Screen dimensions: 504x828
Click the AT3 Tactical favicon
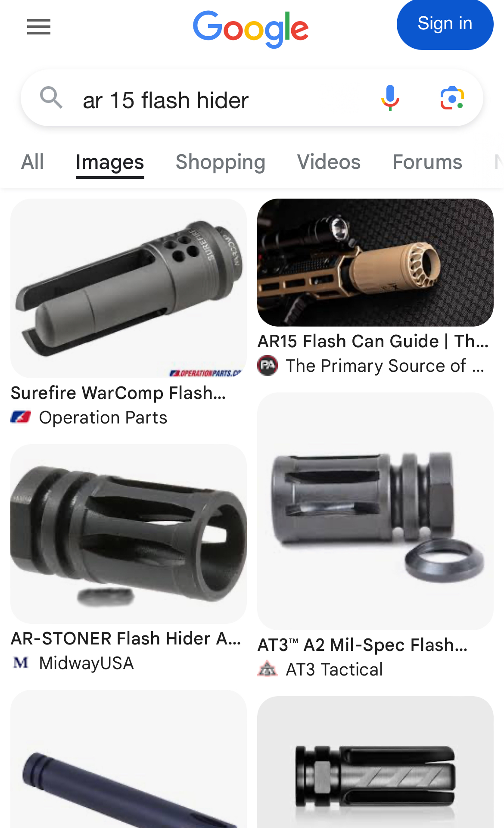268,669
